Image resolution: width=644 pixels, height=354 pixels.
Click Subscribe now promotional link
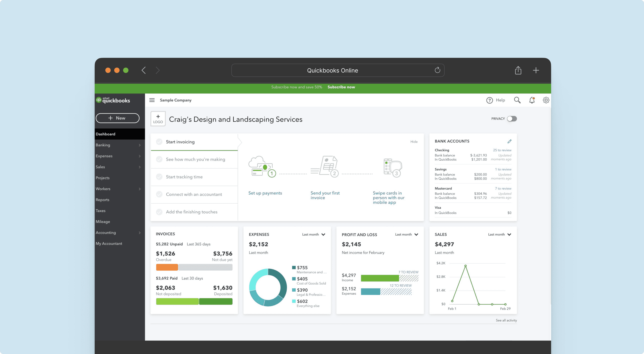point(341,87)
